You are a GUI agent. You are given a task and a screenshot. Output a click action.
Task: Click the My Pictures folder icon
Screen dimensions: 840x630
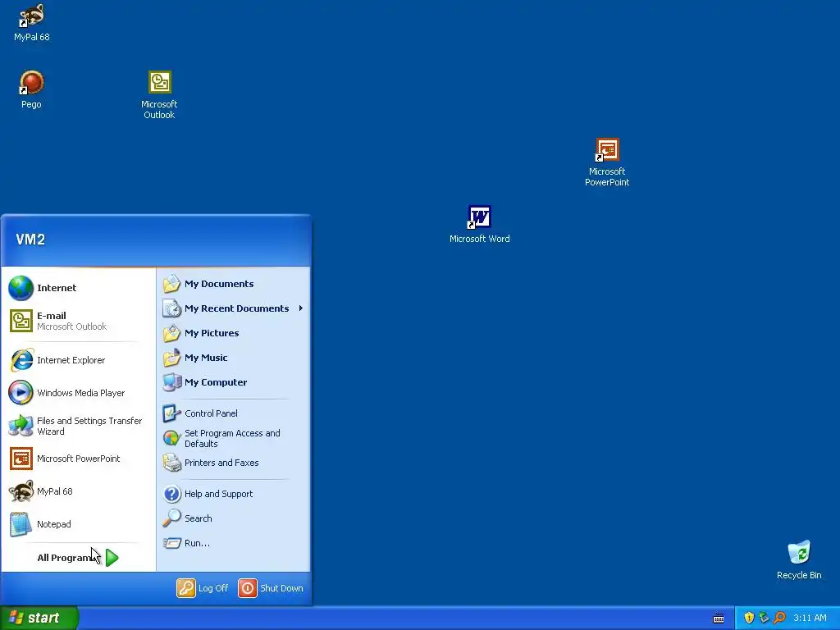coord(172,333)
